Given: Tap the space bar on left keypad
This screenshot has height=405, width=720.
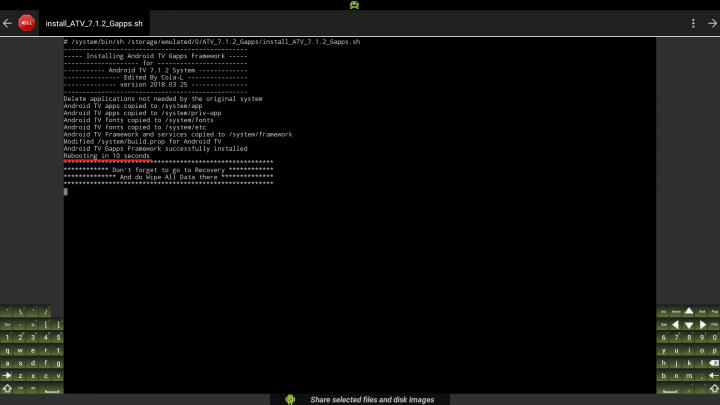Looking at the screenshot, I should click(x=51, y=388).
